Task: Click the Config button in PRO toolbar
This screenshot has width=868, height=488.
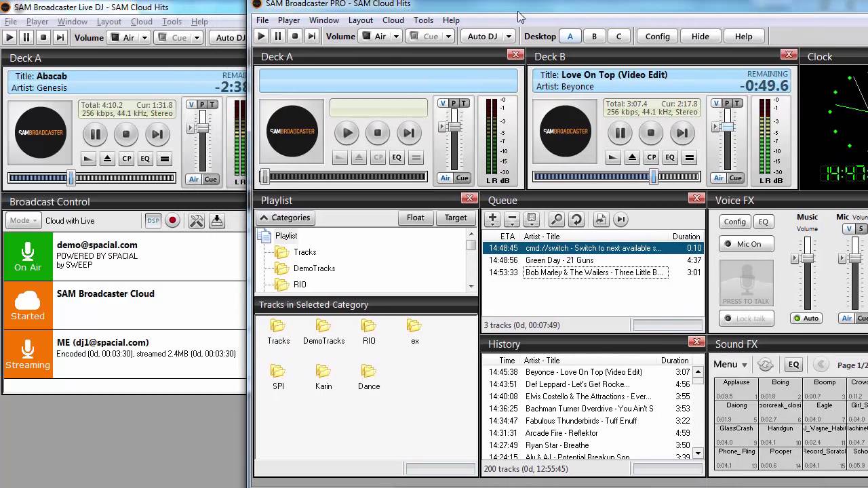Action: pyautogui.click(x=657, y=37)
